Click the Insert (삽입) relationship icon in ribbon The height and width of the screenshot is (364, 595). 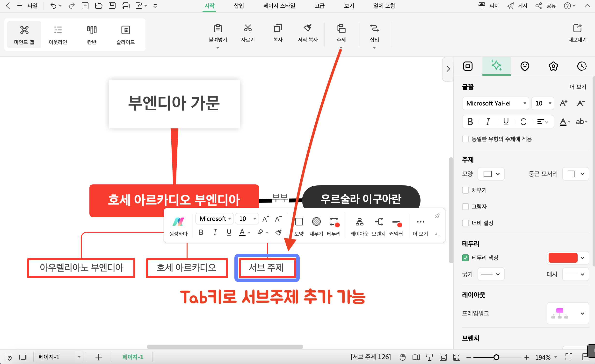(374, 28)
